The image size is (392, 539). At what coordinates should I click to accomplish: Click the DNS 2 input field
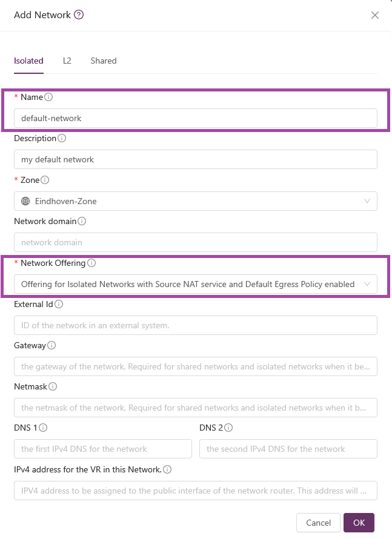click(288, 449)
